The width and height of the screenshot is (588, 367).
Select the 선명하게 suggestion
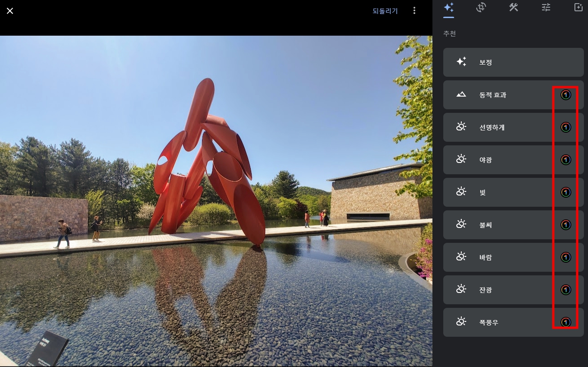pos(514,127)
